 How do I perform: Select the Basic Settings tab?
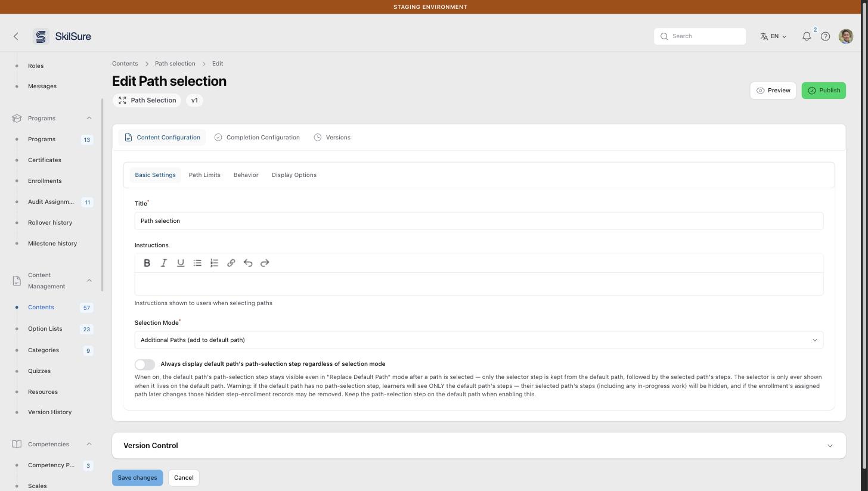(x=155, y=175)
